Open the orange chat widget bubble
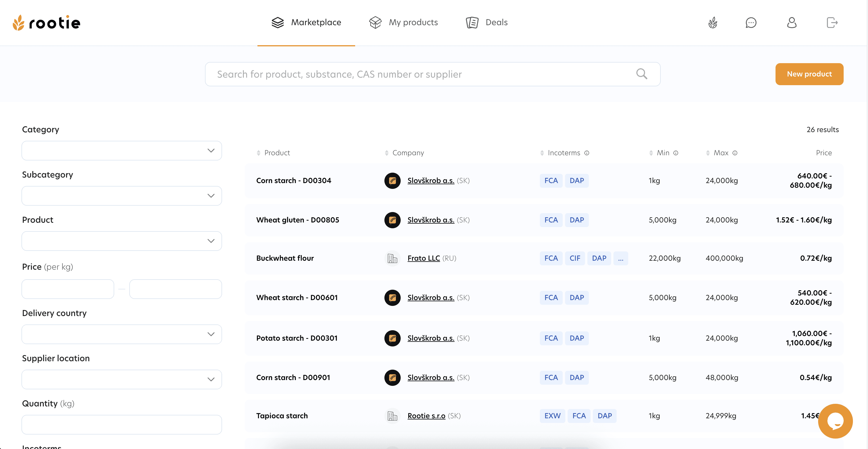This screenshot has height=449, width=868. pos(835,421)
